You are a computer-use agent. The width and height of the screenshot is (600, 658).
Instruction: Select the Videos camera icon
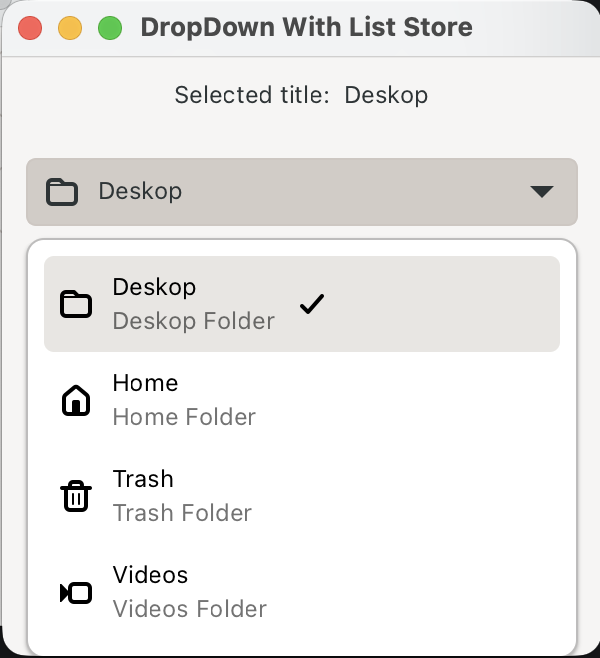[x=76, y=592]
